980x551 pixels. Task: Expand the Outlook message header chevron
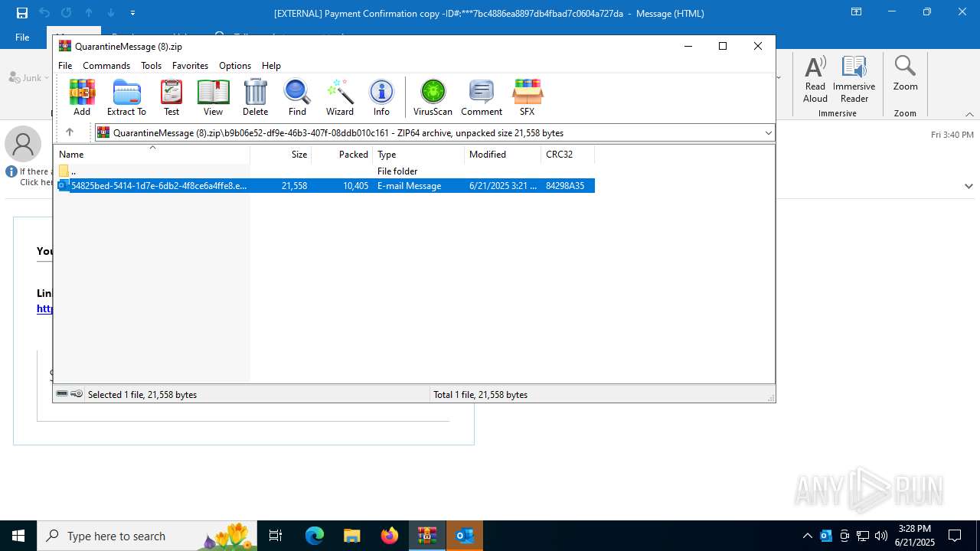coord(969,186)
